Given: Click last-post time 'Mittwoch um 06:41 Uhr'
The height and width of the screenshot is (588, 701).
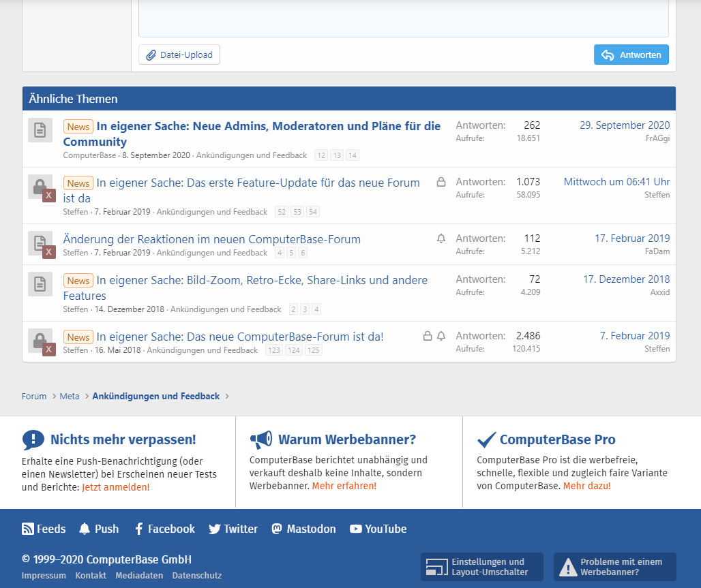Looking at the screenshot, I should (x=616, y=182).
